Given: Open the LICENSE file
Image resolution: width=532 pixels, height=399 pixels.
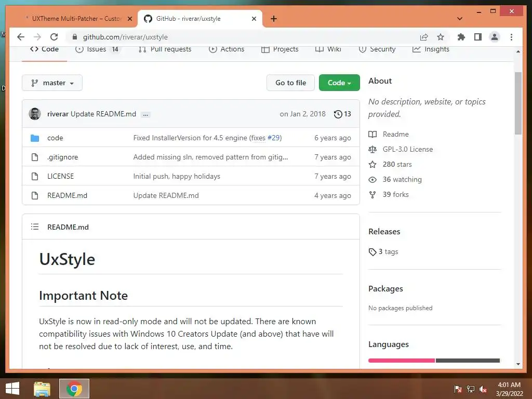Looking at the screenshot, I should [x=60, y=177].
